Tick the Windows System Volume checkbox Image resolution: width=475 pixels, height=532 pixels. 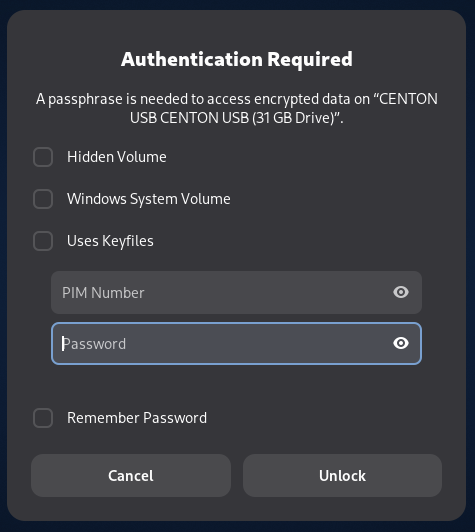click(43, 199)
